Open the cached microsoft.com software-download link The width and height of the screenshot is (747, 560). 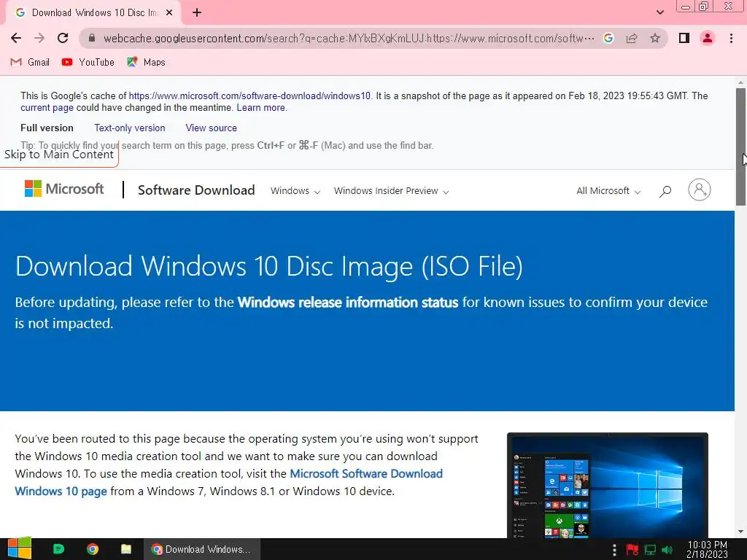pos(249,96)
